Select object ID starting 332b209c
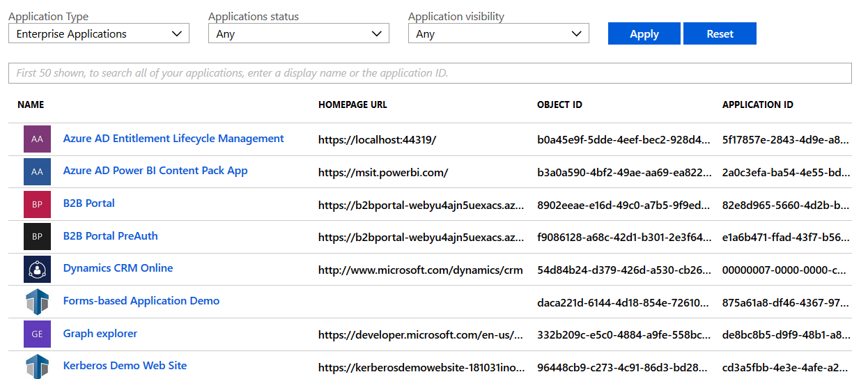Screen dimensions: 868x379 pos(624,335)
